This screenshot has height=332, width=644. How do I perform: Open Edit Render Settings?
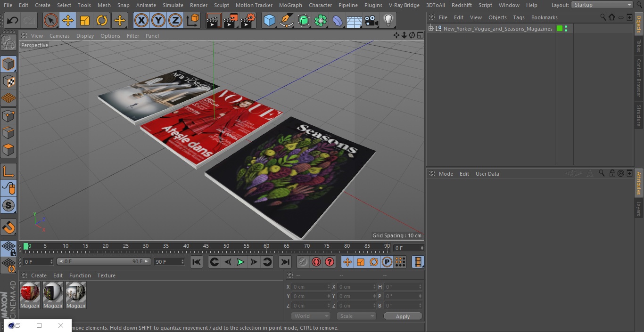coord(248,20)
